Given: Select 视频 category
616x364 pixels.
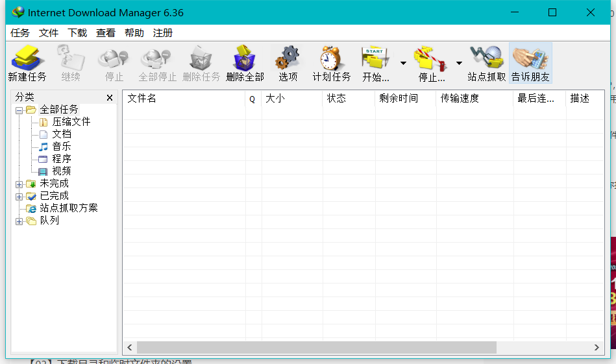Looking at the screenshot, I should click(x=62, y=171).
